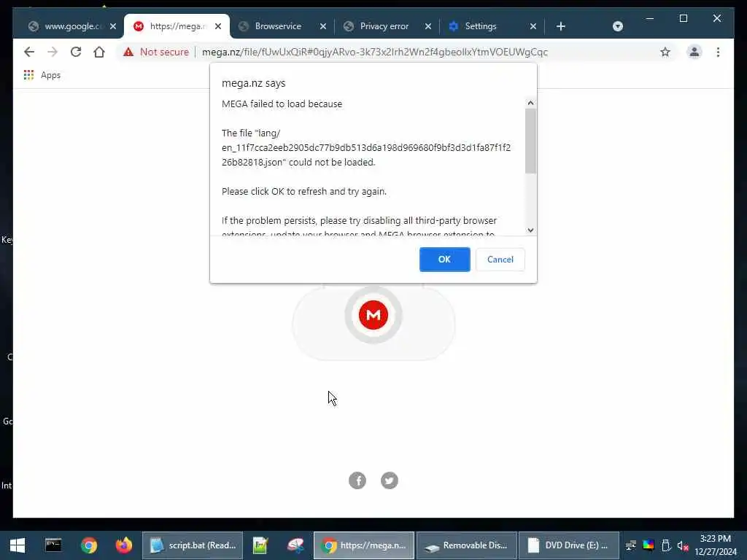Open the command prompt taskbar icon
Viewport: 747px width, 560px height.
(x=53, y=545)
